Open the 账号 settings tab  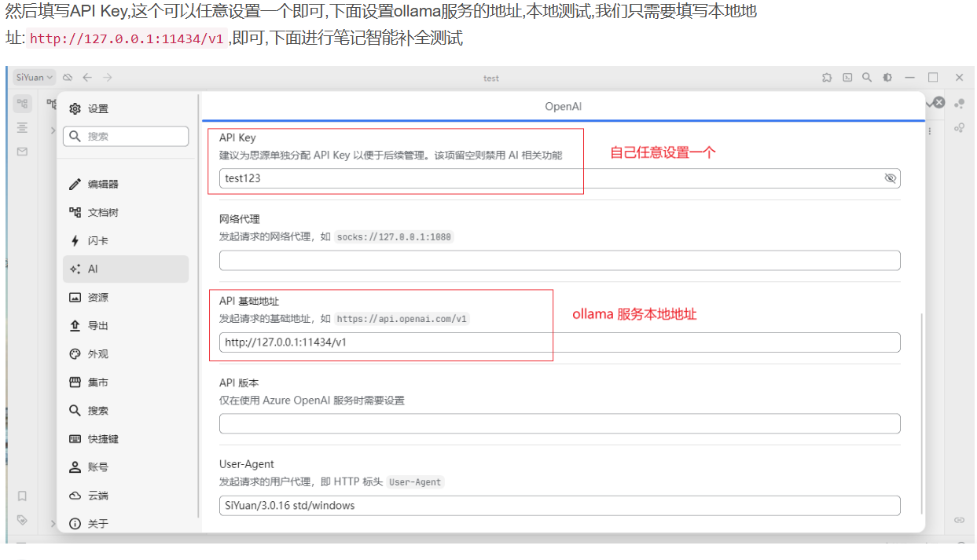126,467
